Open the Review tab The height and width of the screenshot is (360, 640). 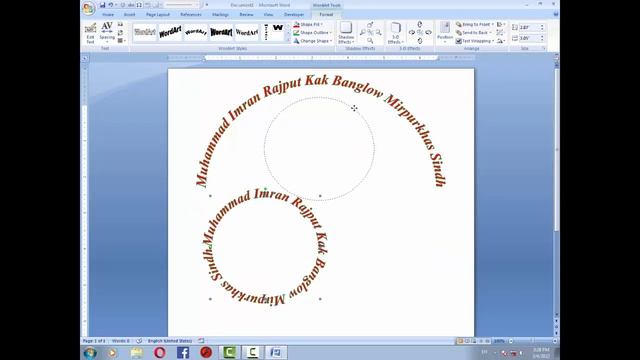pyautogui.click(x=246, y=15)
